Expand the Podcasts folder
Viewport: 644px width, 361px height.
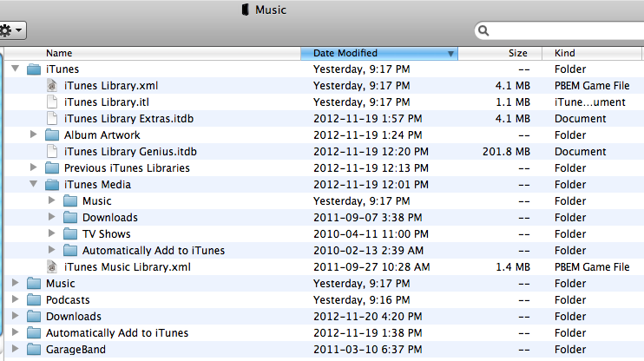point(16,299)
